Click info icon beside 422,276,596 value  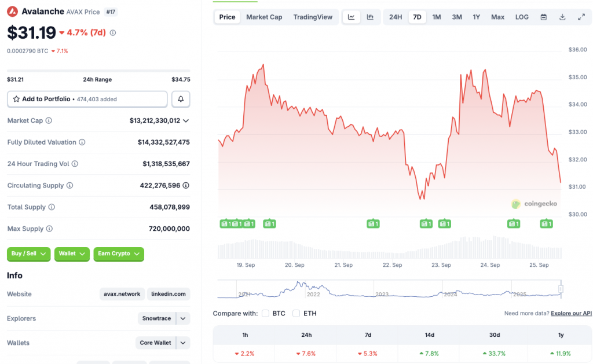(x=186, y=185)
